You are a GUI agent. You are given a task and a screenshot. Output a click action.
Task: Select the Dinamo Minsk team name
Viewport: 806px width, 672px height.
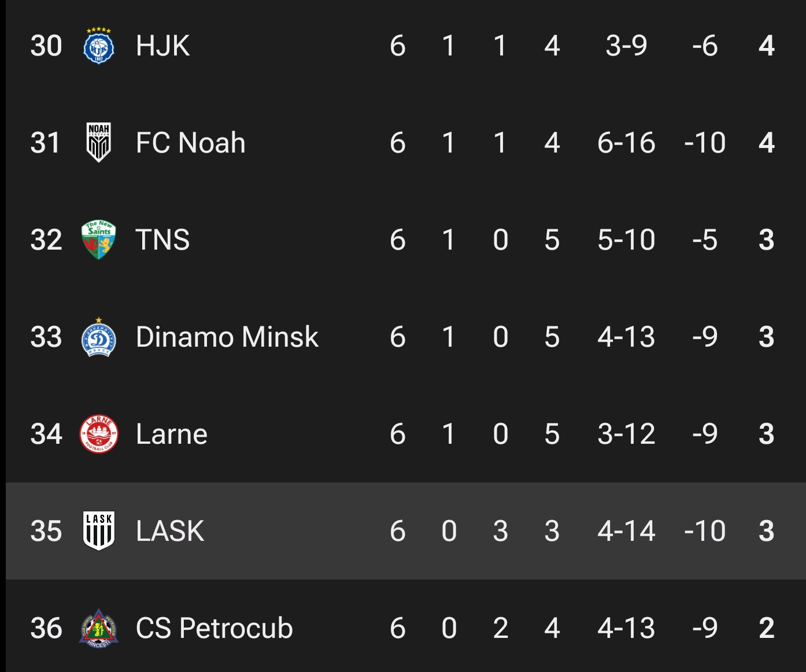tap(227, 337)
